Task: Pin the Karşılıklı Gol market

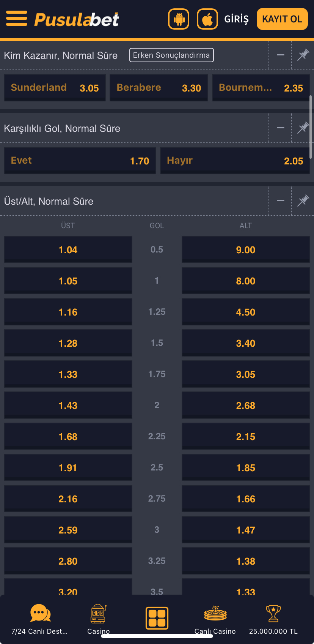Action: (303, 128)
